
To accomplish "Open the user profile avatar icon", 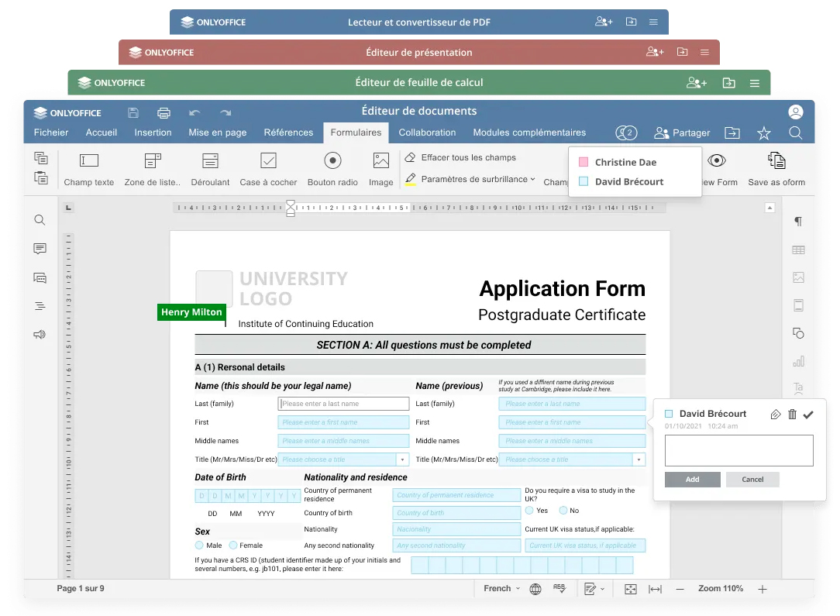I will click(x=796, y=112).
